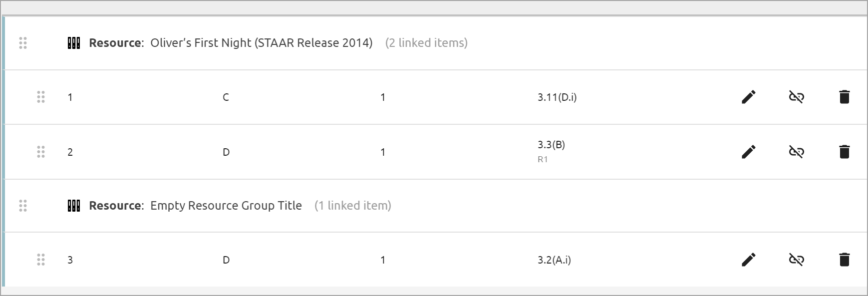Click the 3.11(D.i) standard on item 1
Screen dimensions: 868x296
coord(557,97)
